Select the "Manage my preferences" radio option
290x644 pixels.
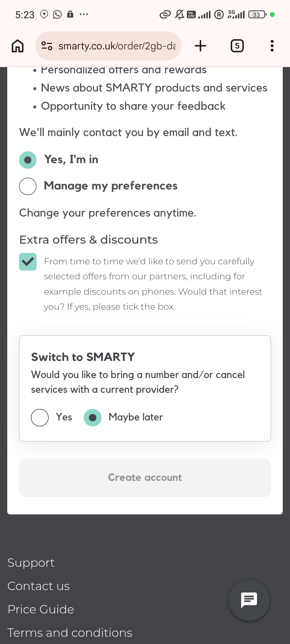coord(28,186)
